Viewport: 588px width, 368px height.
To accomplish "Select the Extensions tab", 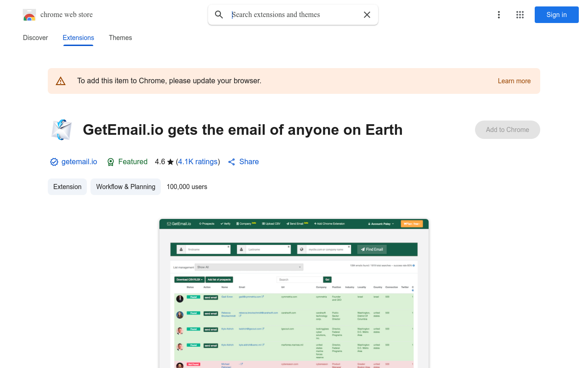I will pyautogui.click(x=79, y=38).
